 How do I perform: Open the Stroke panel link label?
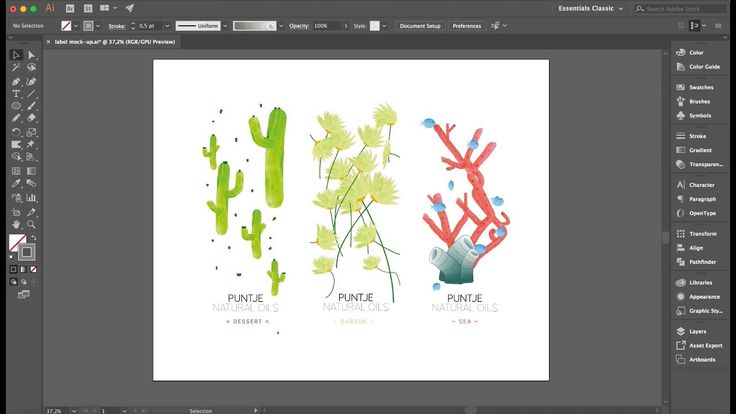coord(698,136)
